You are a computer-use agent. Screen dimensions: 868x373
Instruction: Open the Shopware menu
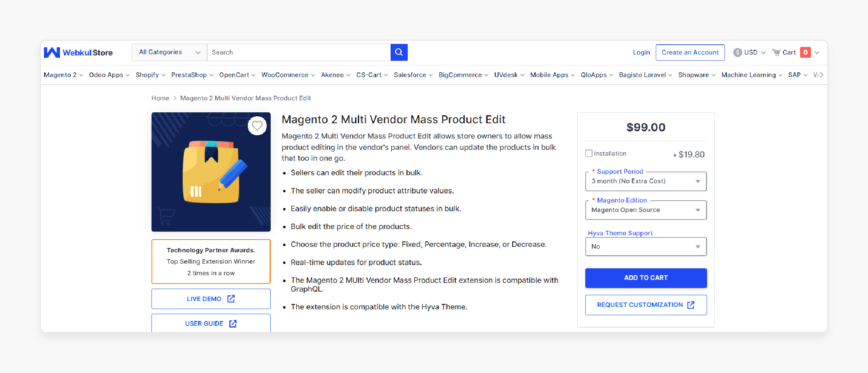point(697,75)
